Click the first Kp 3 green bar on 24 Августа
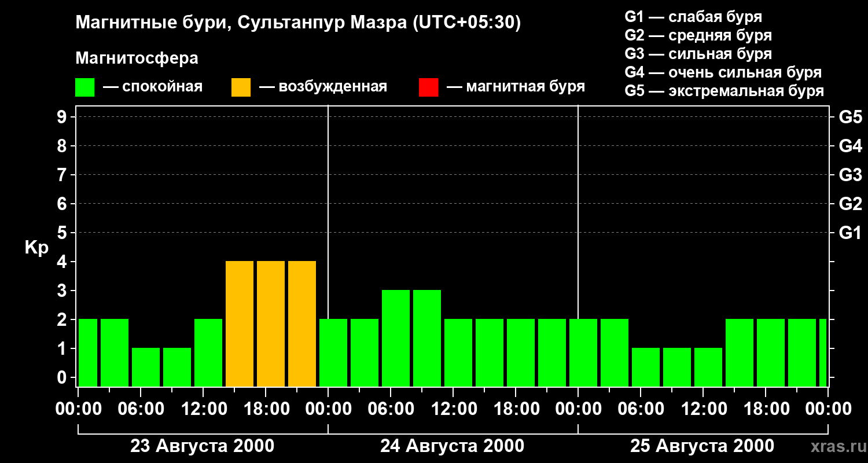Screen dimensions: 868x463 396,338
